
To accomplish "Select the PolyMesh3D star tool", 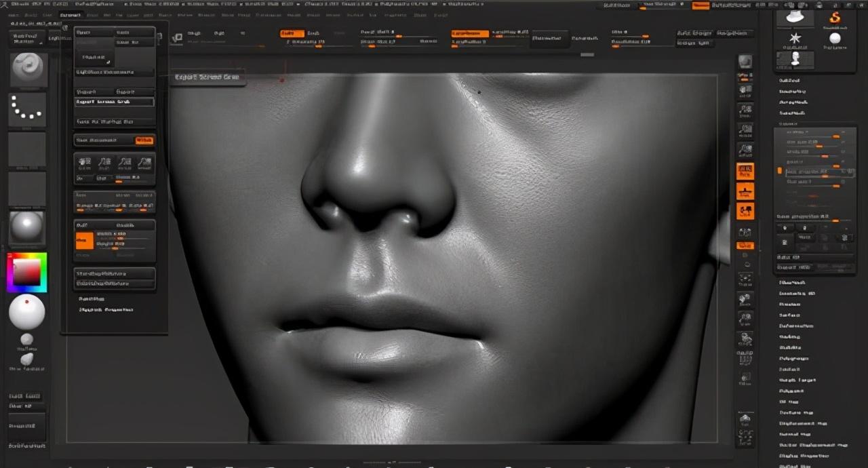I will pos(795,39).
